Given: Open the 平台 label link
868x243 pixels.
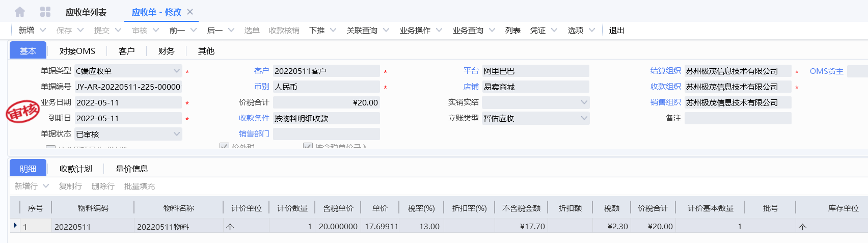Looking at the screenshot, I should click(x=471, y=71).
